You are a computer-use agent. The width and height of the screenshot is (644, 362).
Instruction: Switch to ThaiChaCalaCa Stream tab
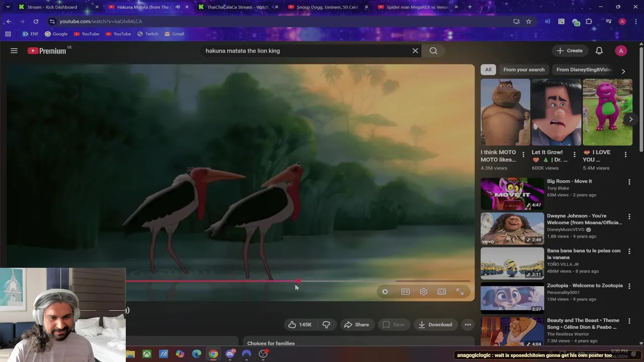click(237, 7)
